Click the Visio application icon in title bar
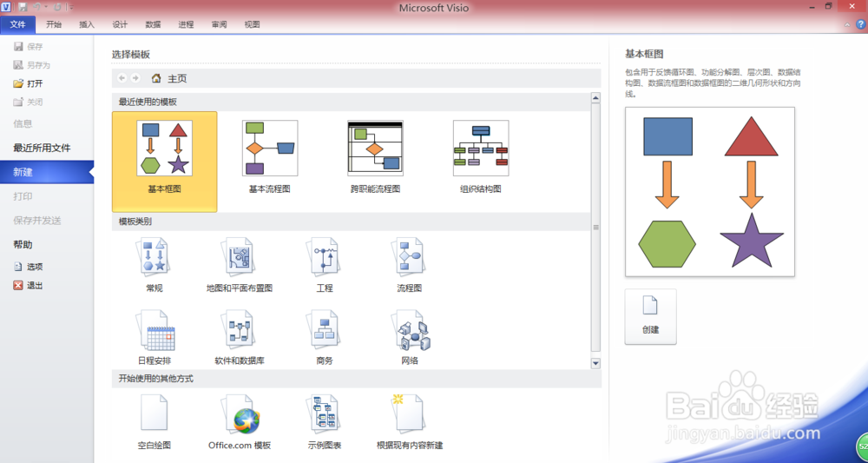This screenshot has height=463, width=868. point(7,7)
